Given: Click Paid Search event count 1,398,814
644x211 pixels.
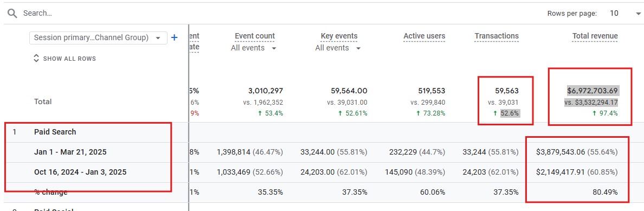Looking at the screenshot, I should click(x=234, y=152).
